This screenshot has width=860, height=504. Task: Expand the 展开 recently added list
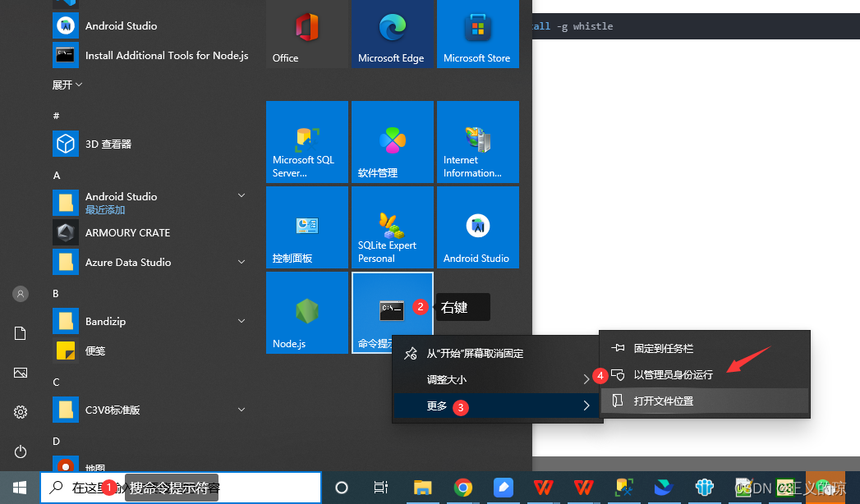(67, 85)
